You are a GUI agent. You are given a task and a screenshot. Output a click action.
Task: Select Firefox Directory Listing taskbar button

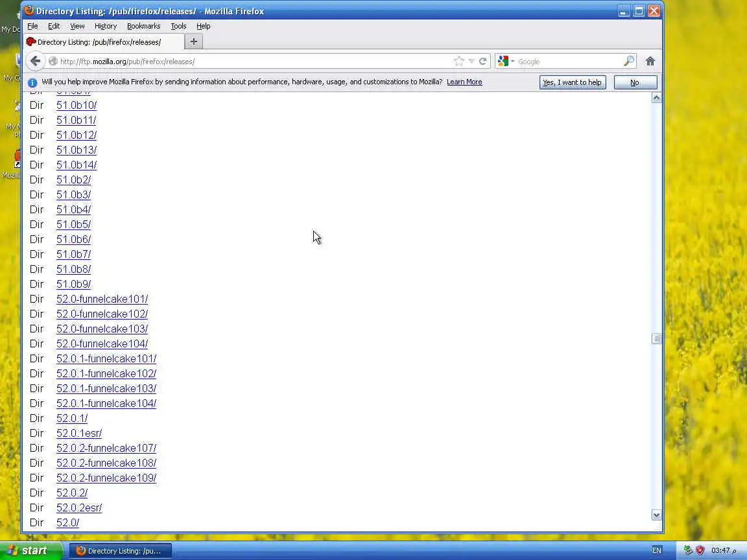121,551
